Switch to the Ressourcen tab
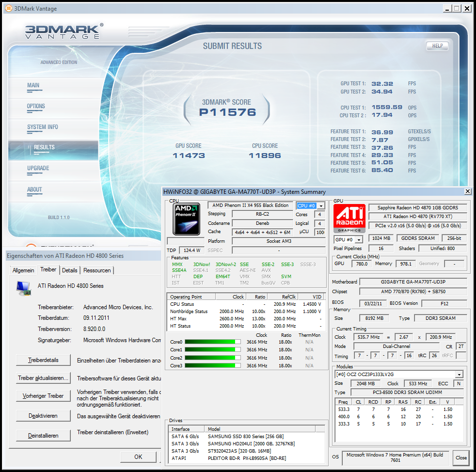This screenshot has width=476, height=472. click(x=97, y=270)
